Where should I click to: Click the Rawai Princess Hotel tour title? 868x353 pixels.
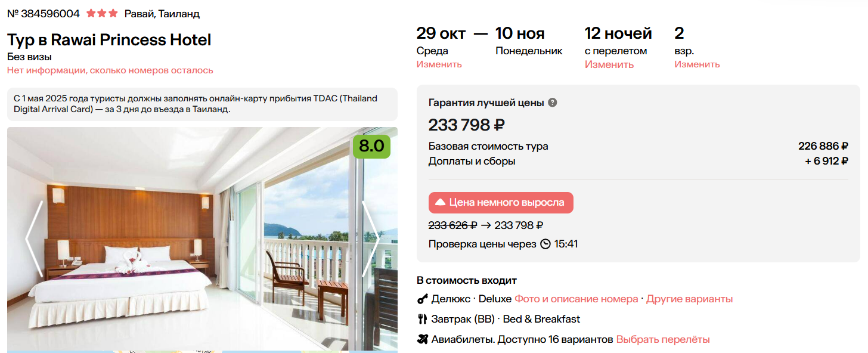click(109, 40)
